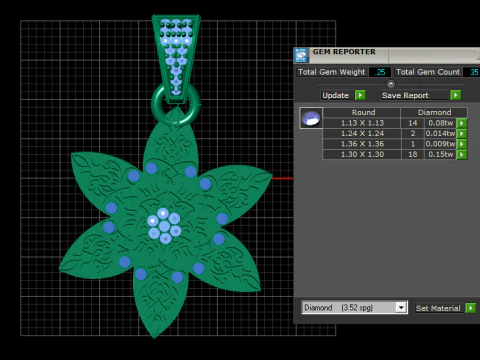Click the Total Gem Count label

(x=428, y=72)
